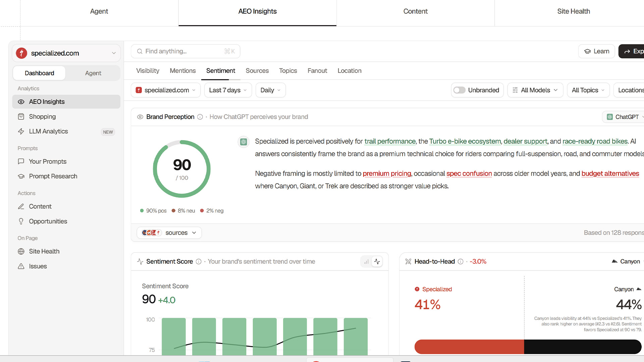The height and width of the screenshot is (362, 644).
Task: Click the Sentiment Score pulse icon in header
Action: [140, 261]
